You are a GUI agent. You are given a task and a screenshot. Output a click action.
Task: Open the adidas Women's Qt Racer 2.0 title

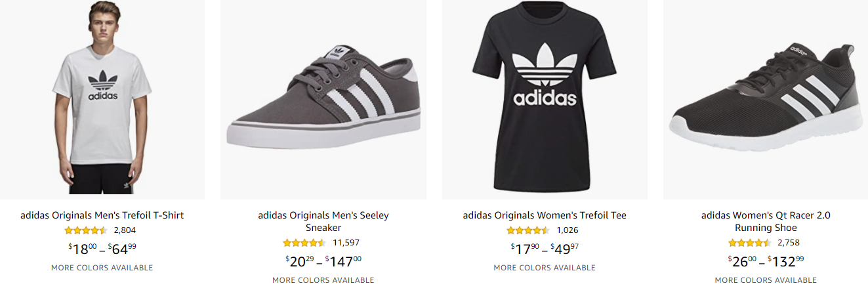pyautogui.click(x=766, y=221)
